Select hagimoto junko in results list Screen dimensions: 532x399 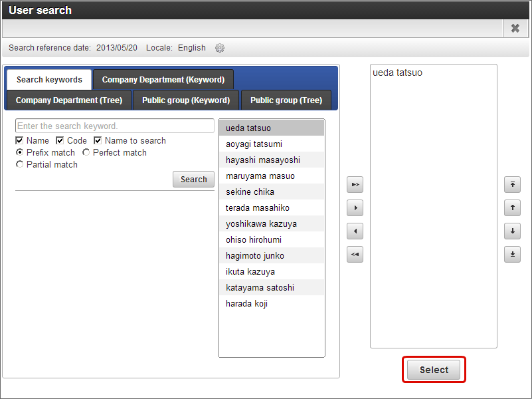point(272,256)
